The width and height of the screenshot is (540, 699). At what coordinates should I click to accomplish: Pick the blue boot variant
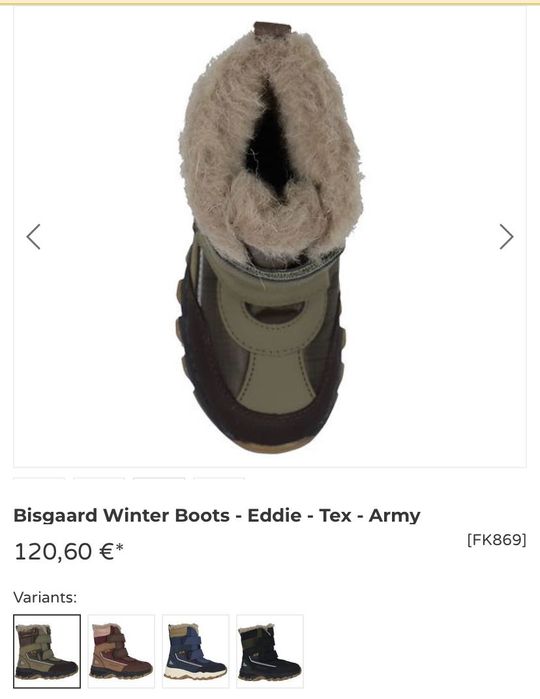click(x=195, y=651)
